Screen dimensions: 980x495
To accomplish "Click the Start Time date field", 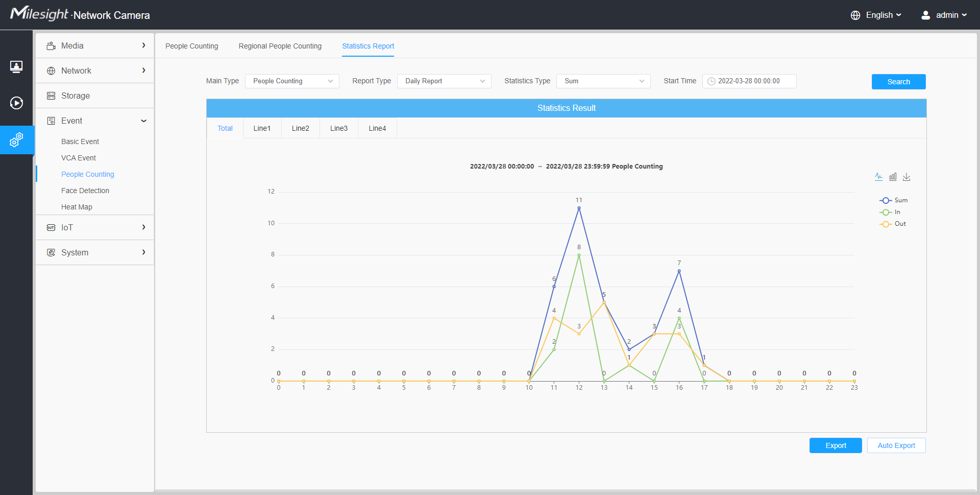I will click(749, 81).
